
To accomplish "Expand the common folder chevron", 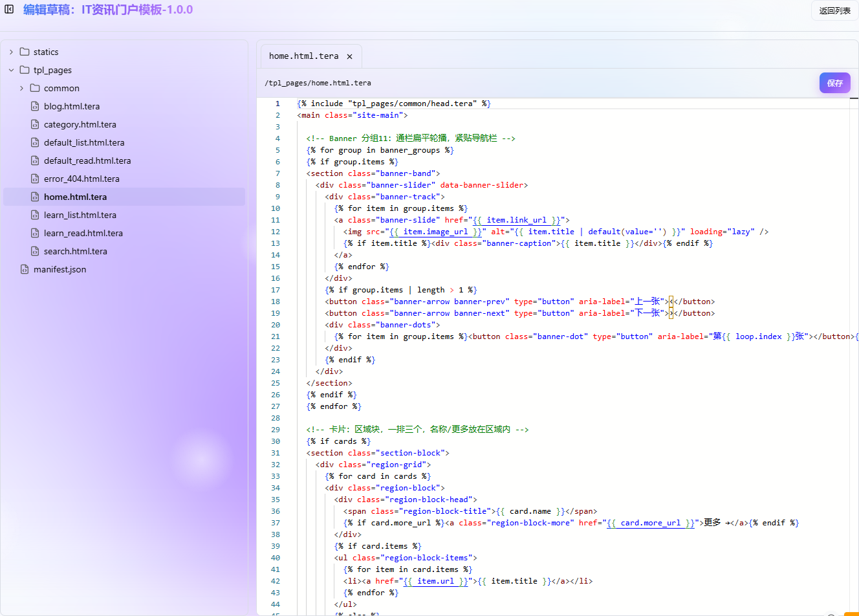I will pyautogui.click(x=21, y=88).
